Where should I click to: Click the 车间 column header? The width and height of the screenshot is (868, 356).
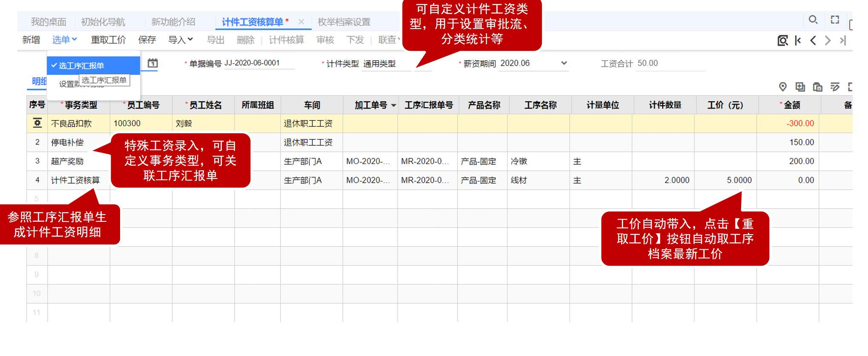(x=312, y=105)
